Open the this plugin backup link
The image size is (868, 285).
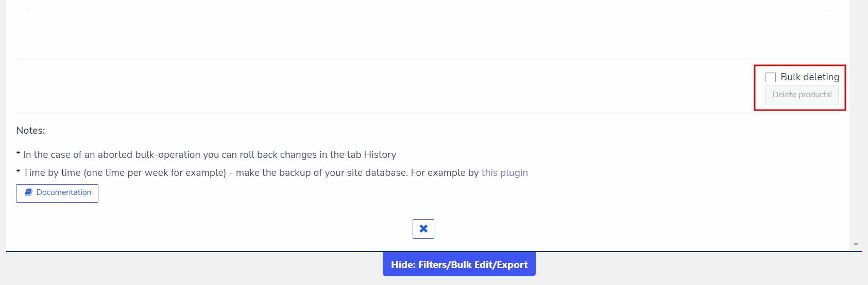[504, 173]
